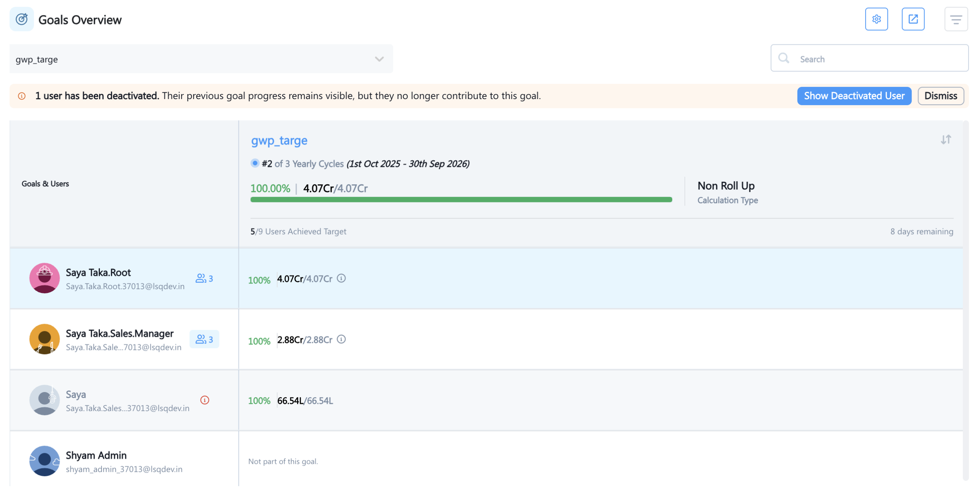Click red deactivated info icon beside Saya
The image size is (980, 493).
tap(204, 400)
